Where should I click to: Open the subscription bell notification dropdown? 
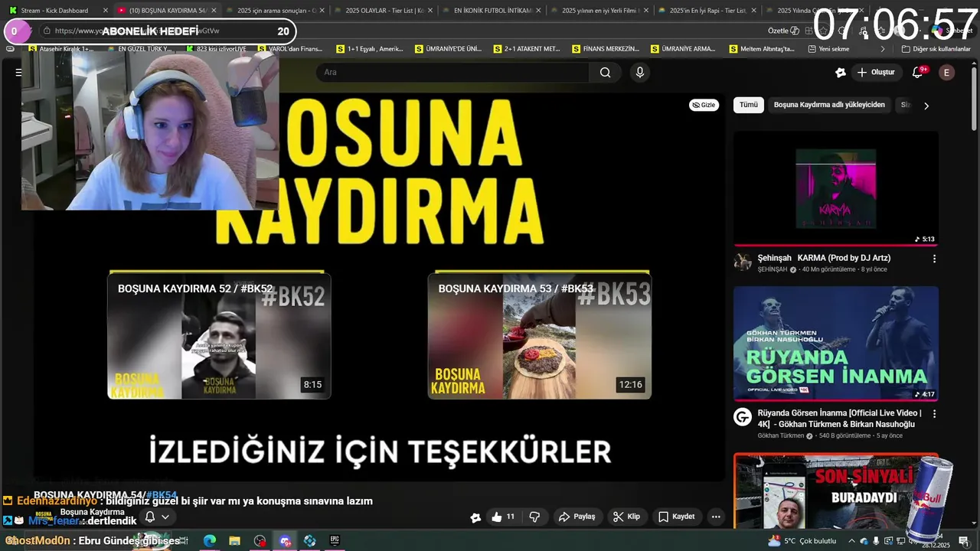click(157, 517)
